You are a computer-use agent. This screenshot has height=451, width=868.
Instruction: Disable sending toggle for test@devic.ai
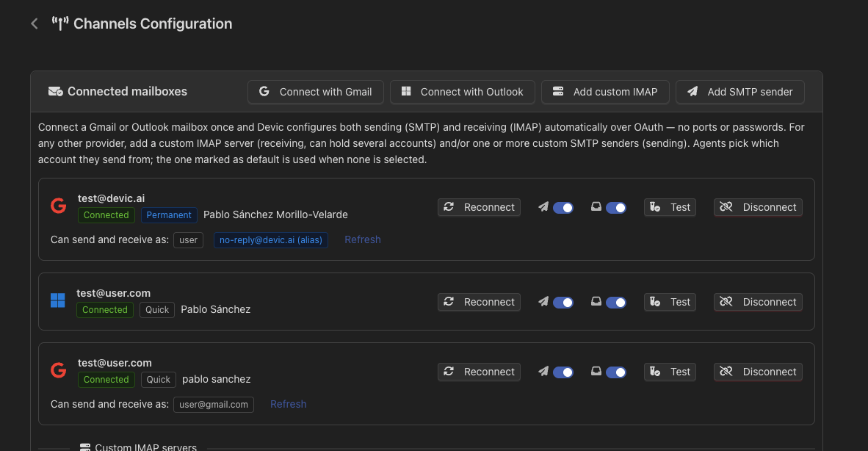(x=563, y=208)
